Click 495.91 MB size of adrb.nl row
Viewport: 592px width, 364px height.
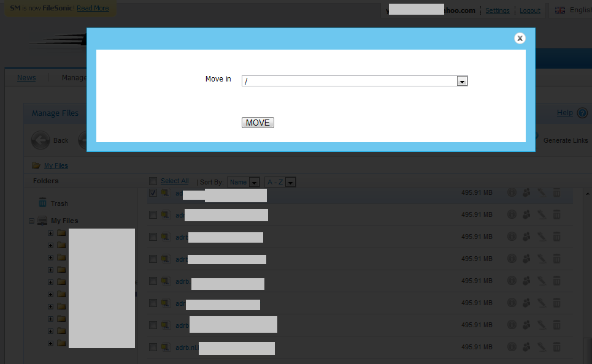click(477, 347)
